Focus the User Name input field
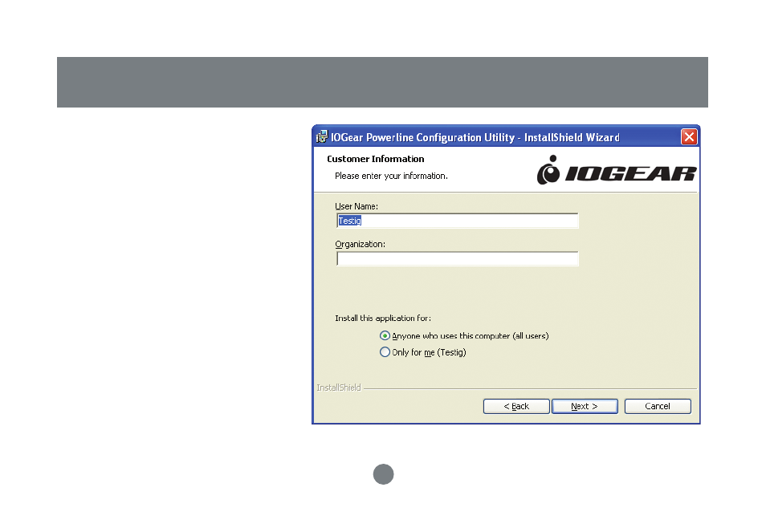Image resolution: width=766 pixels, height=532 pixels. (x=457, y=221)
